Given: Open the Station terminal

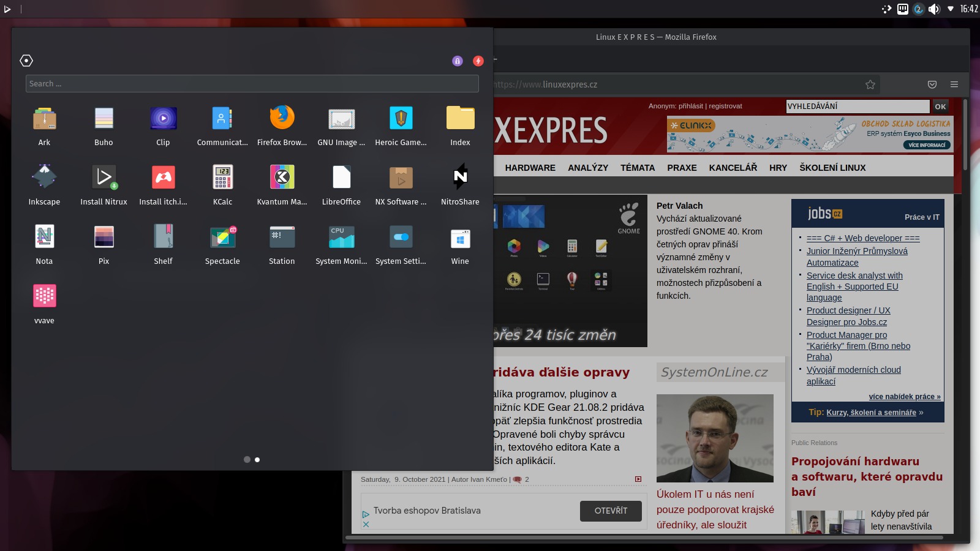Looking at the screenshot, I should (282, 245).
